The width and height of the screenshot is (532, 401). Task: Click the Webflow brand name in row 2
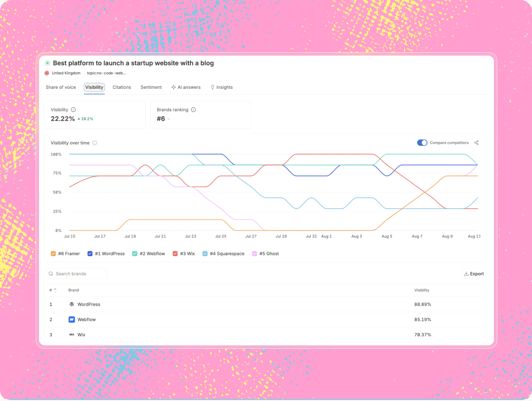pos(86,320)
